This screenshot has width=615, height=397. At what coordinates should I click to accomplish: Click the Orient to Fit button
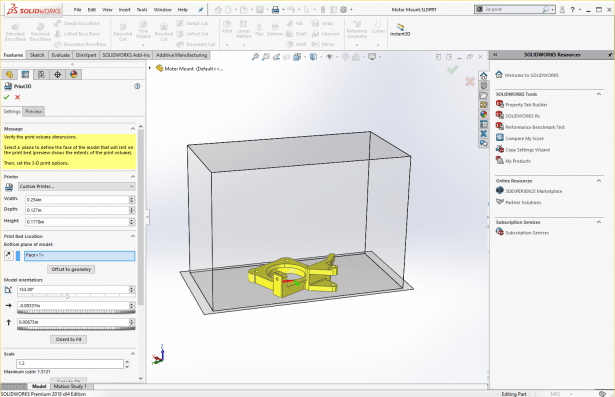coord(69,339)
